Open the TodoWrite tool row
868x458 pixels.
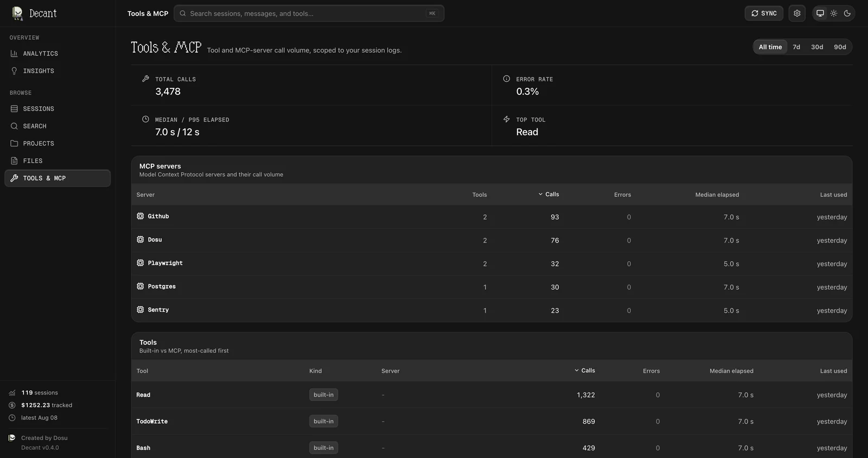tap(492, 421)
